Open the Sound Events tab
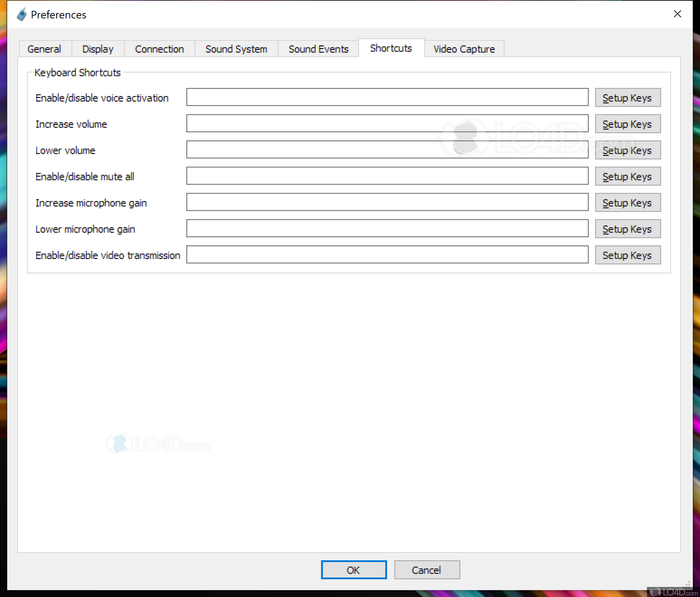The height and width of the screenshot is (597, 700). pos(318,49)
